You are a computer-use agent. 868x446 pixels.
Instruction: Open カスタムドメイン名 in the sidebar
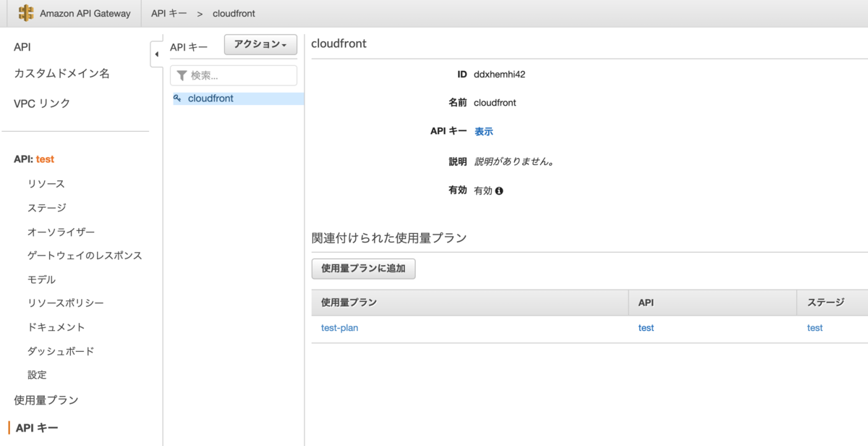61,74
